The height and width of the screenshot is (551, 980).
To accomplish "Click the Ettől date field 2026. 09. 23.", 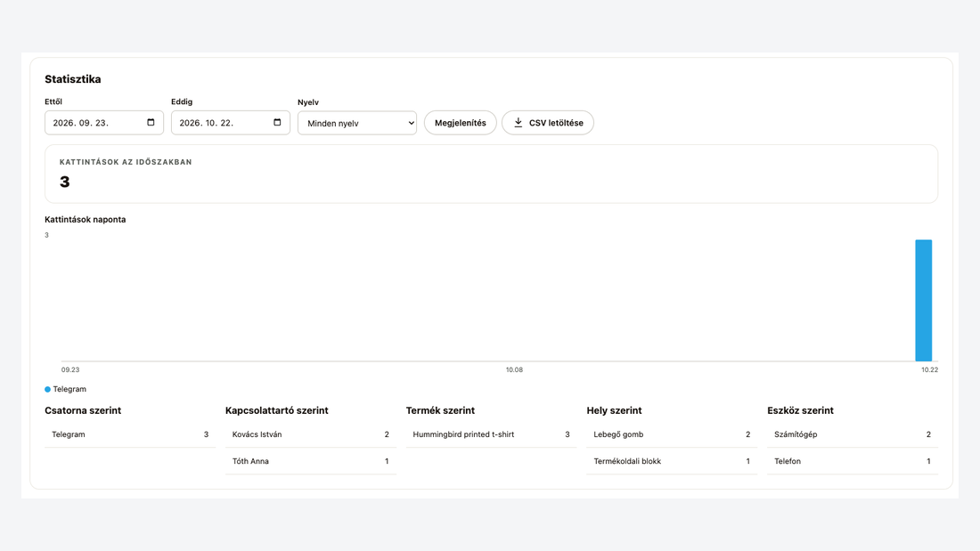I will tap(103, 123).
